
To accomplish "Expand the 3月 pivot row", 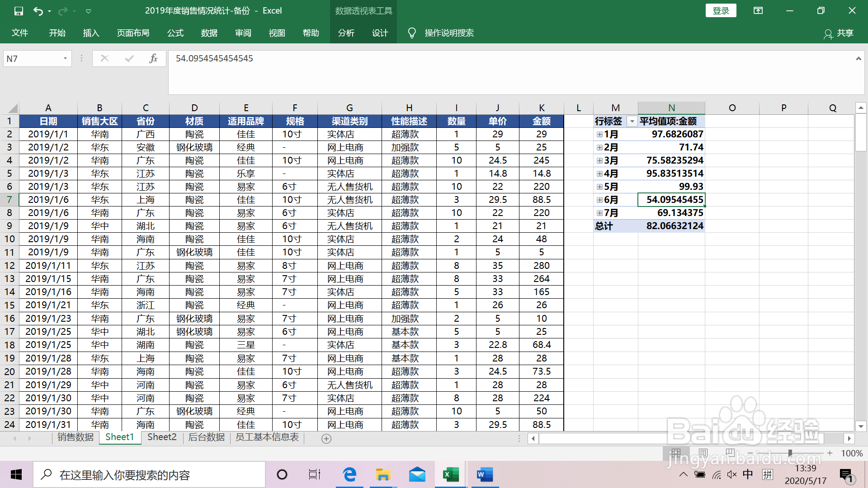I will click(599, 161).
